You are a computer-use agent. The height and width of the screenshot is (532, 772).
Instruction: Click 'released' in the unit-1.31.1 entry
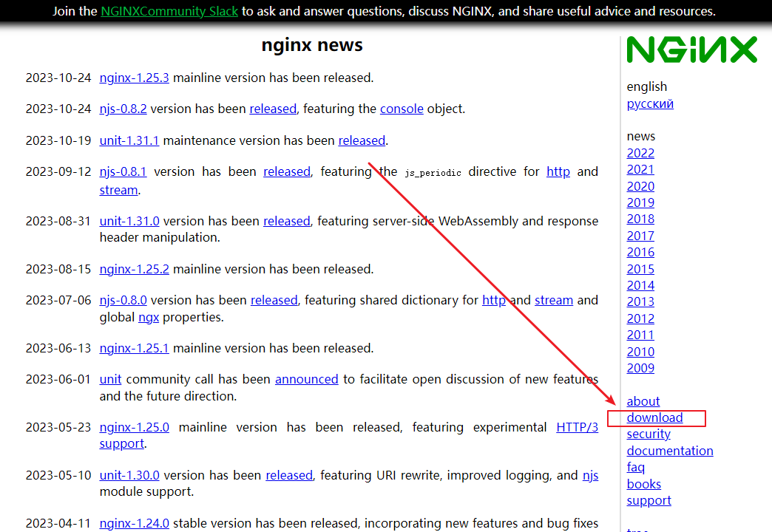[x=362, y=140]
